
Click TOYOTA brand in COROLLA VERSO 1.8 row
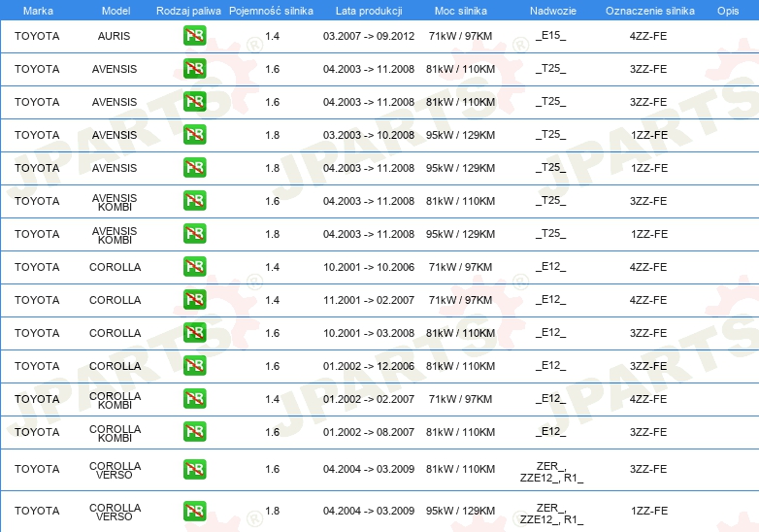[x=37, y=511]
